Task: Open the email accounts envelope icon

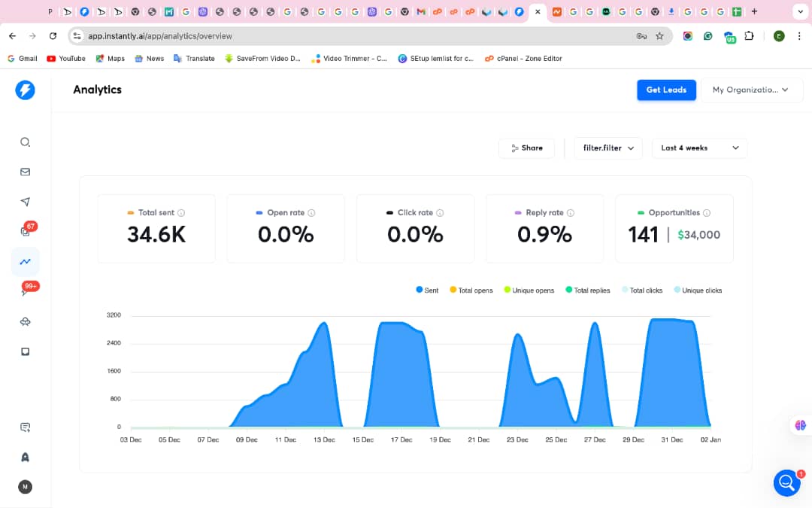Action: click(x=25, y=172)
